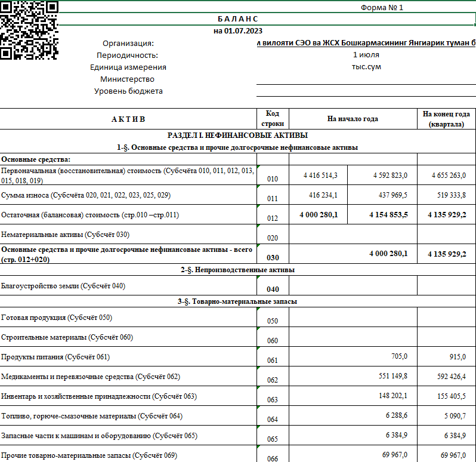
Task: Click 'Продукты питания (Субсчёт 061)' label
Action: [55, 357]
